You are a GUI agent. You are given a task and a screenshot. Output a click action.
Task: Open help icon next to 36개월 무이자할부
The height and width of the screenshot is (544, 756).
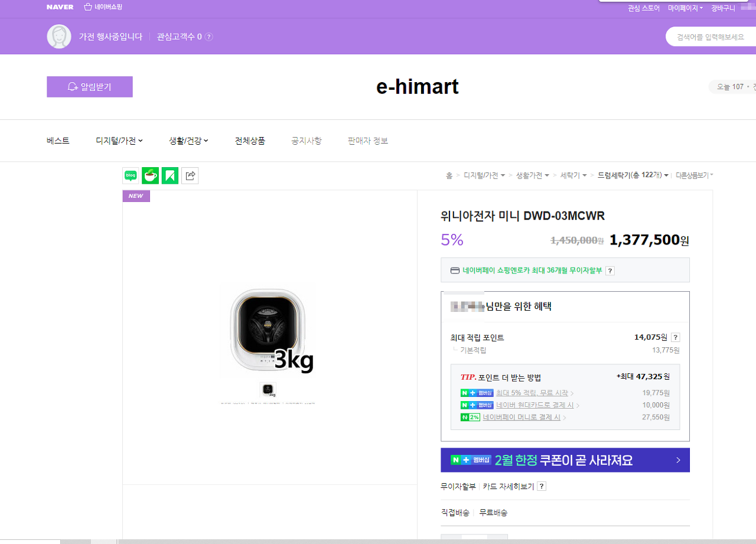pos(610,271)
